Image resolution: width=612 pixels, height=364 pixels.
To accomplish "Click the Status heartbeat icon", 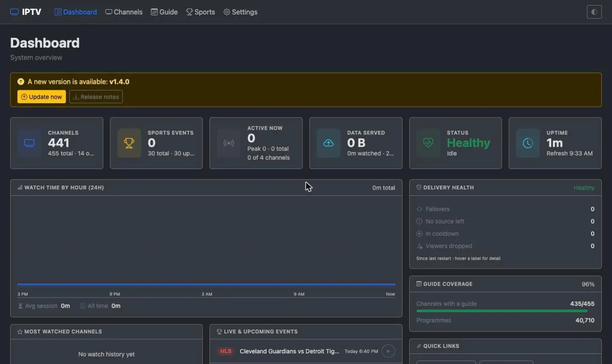I will [428, 143].
